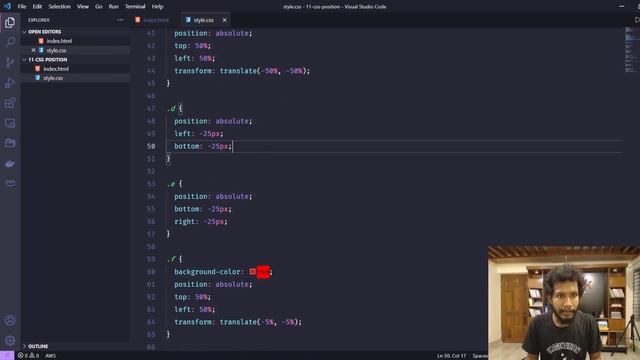Click the bottom activity bar panel icon

click(10, 183)
